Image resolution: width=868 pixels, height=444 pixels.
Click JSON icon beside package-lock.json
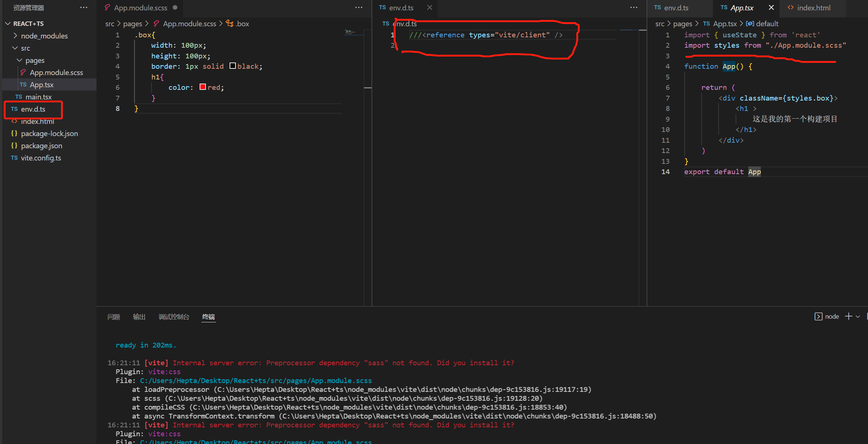[14, 133]
